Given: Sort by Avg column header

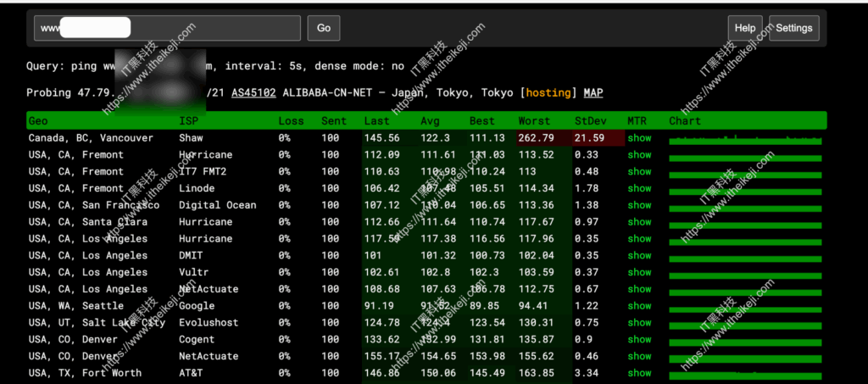Looking at the screenshot, I should click(x=430, y=120).
